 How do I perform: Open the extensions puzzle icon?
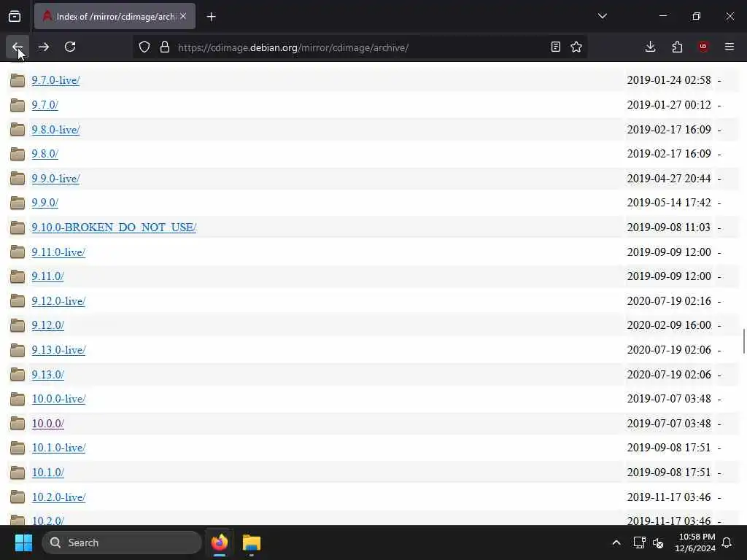[x=677, y=47]
